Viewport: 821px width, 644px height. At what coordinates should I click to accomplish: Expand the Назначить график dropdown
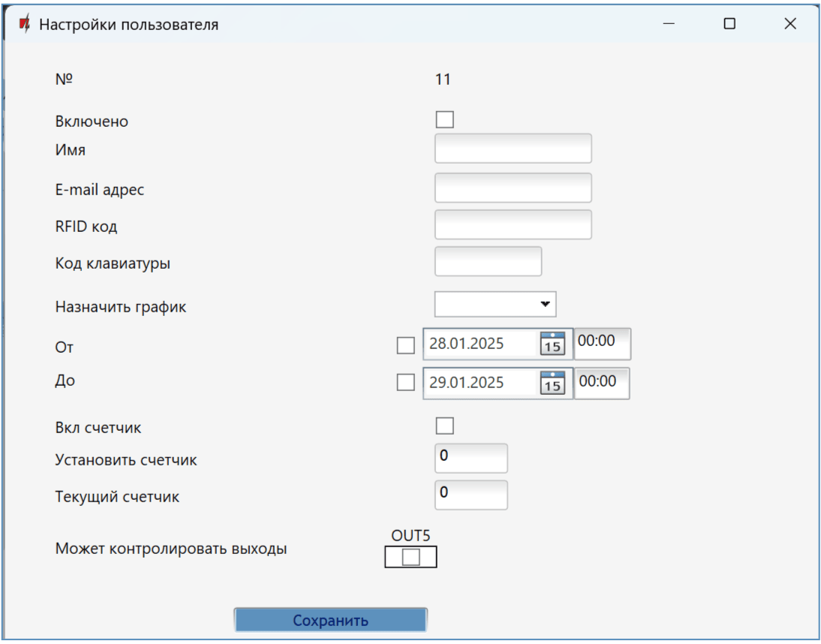495,305
